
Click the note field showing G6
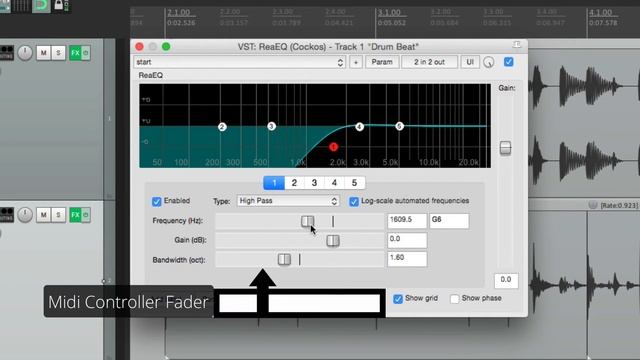449,220
